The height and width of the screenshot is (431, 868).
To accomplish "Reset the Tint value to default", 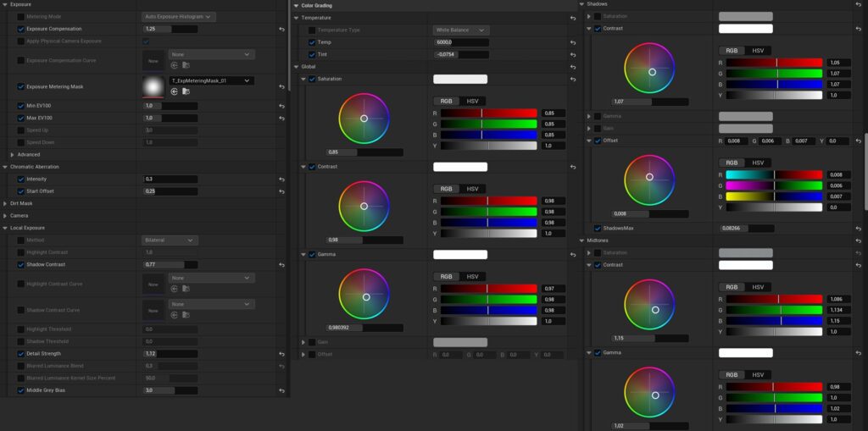I will (x=573, y=54).
